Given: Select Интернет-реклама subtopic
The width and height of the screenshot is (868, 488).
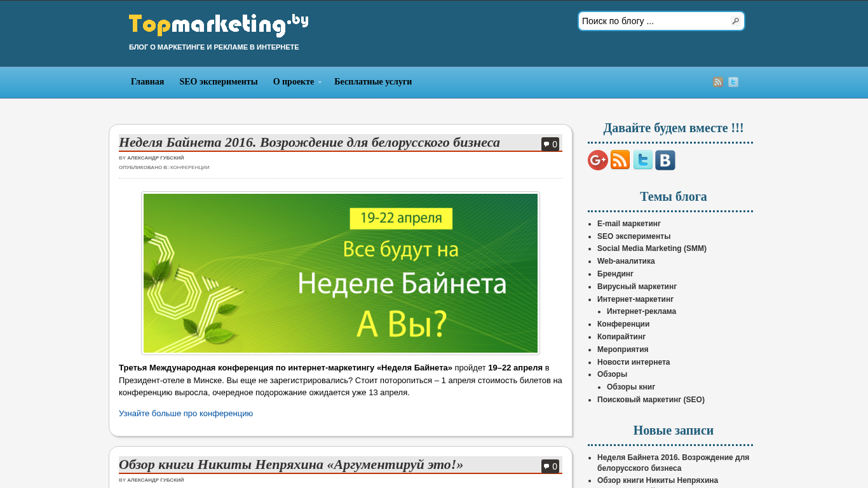Looking at the screenshot, I should click(x=641, y=311).
